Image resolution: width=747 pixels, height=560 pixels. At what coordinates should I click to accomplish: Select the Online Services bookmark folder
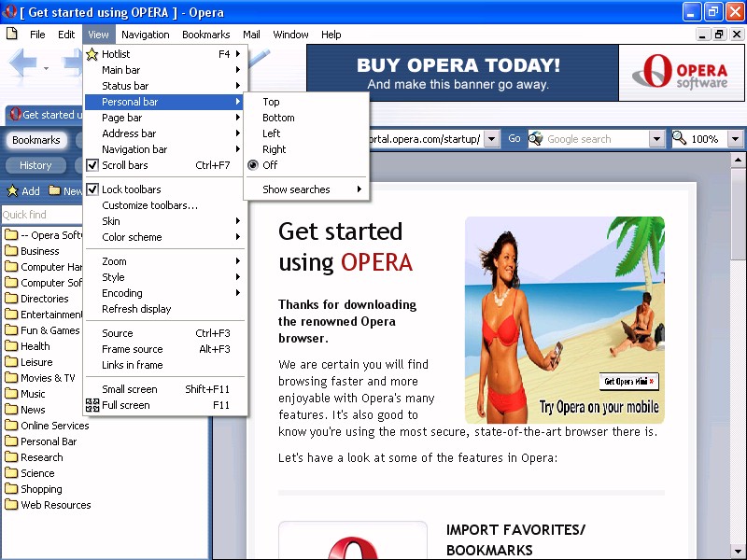coord(48,426)
